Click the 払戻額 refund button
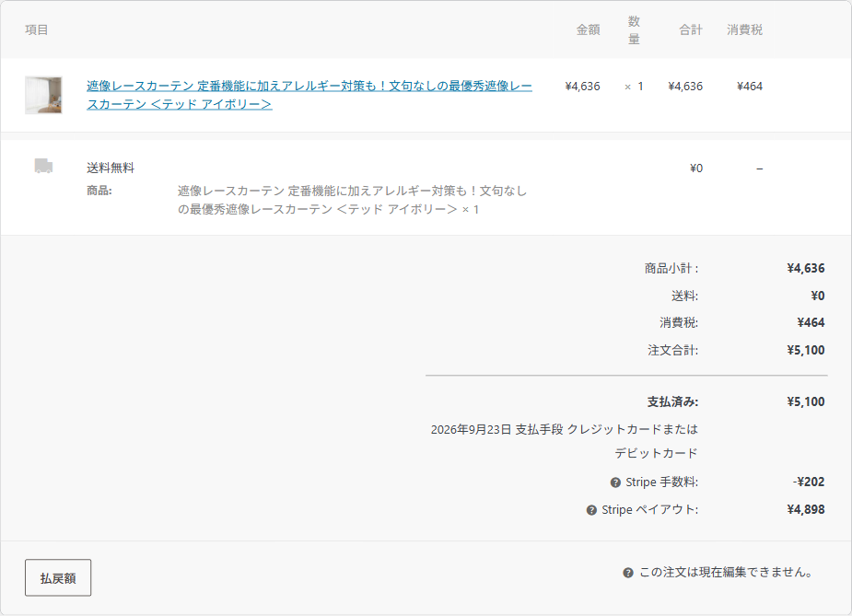 pos(58,578)
